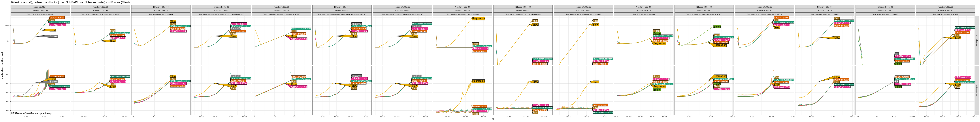
Task: Click 'Slow' label in transform kilobytes panel
Action: (837, 38)
